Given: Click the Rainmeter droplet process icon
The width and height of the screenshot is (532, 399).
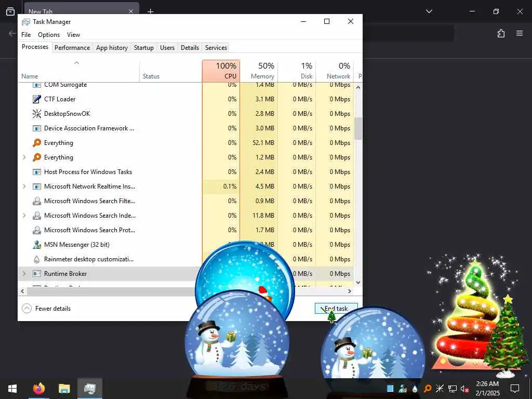Looking at the screenshot, I should click(x=37, y=260).
